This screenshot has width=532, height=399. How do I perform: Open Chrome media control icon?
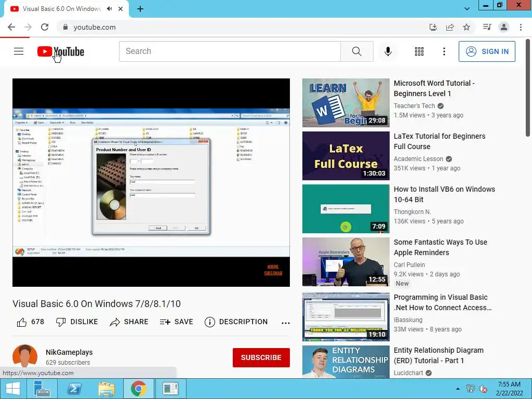point(487,27)
